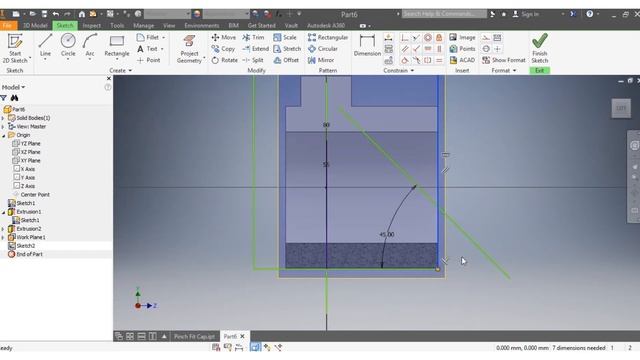
Task: Switch to the Manage tab
Action: click(x=144, y=25)
